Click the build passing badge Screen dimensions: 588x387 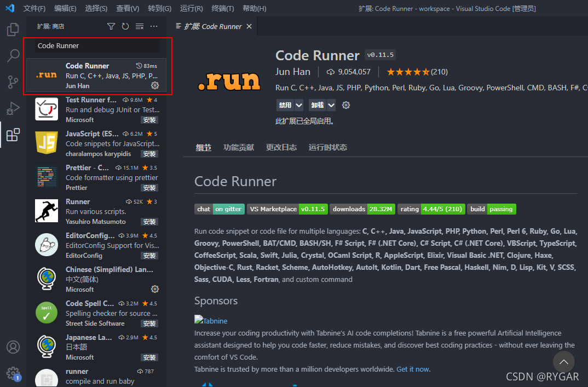click(492, 209)
